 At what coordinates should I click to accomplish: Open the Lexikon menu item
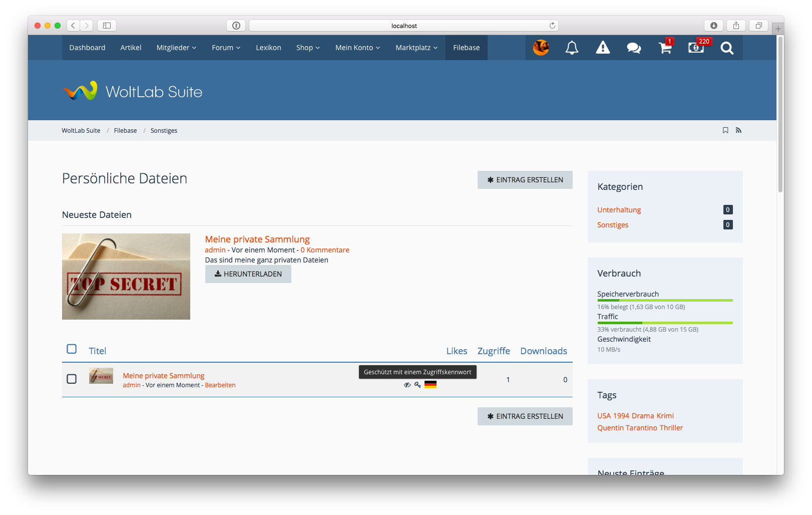(x=268, y=48)
